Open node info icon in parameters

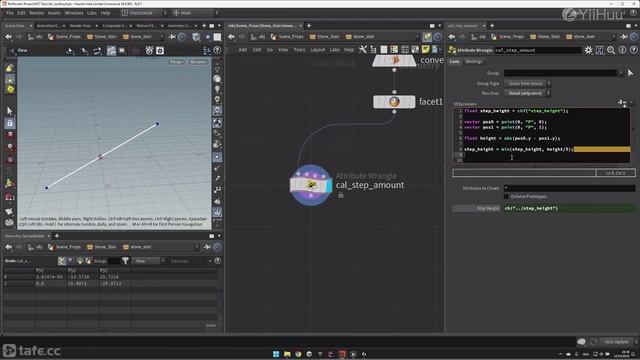(x=622, y=50)
